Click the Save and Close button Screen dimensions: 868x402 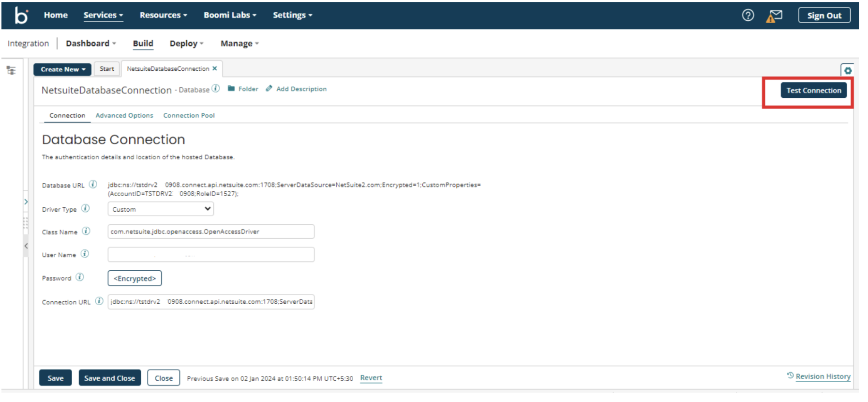click(110, 378)
